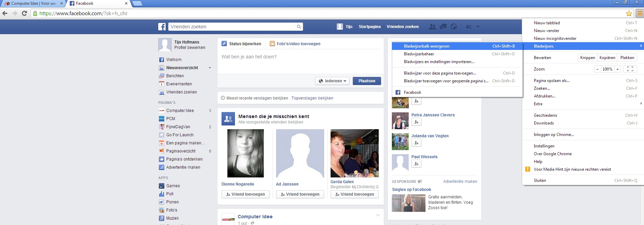Increase zoom with plus button

coord(617,69)
